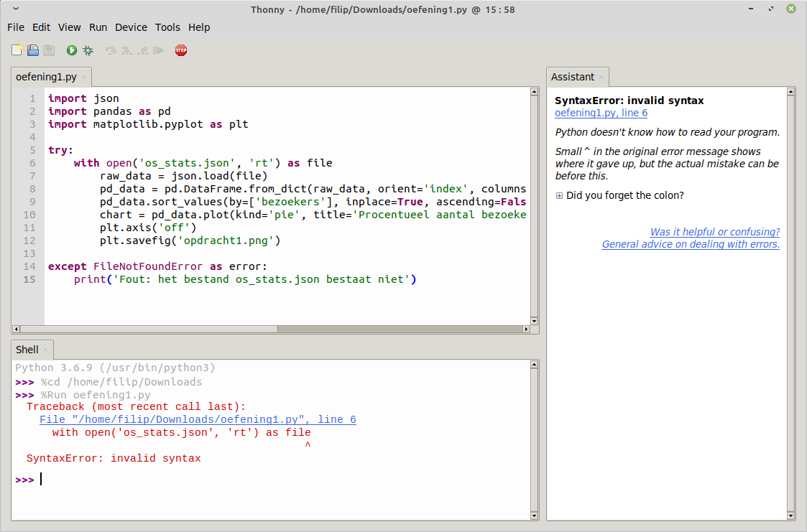
Task: Open an existing file
Action: (32, 50)
